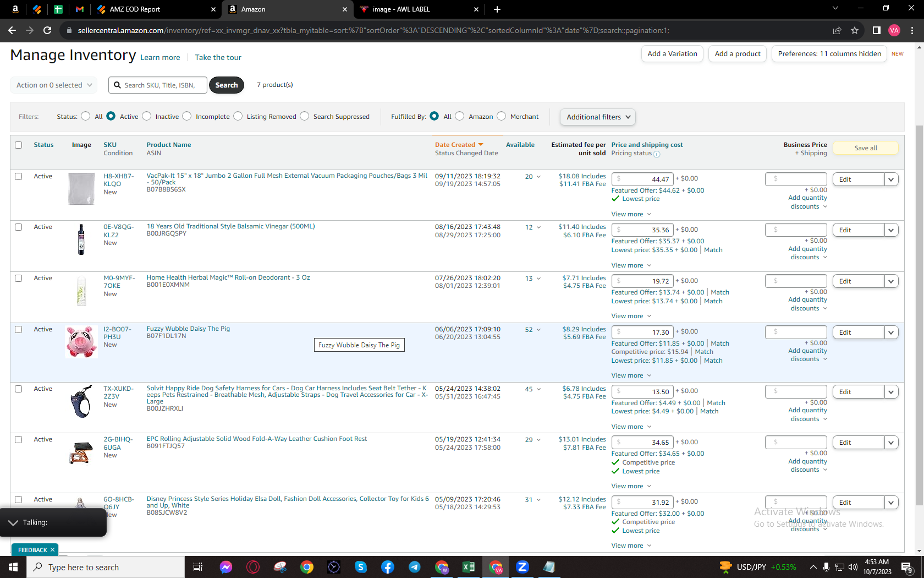Open Facebook from the taskbar
Image resolution: width=924 pixels, height=578 pixels.
pos(388,567)
